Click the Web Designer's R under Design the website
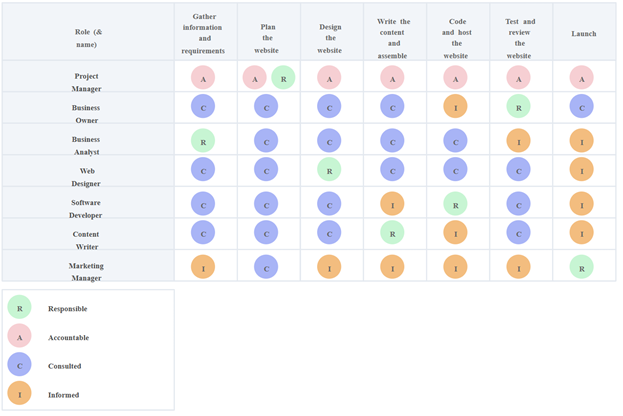This screenshot has height=416, width=623. coord(329,171)
